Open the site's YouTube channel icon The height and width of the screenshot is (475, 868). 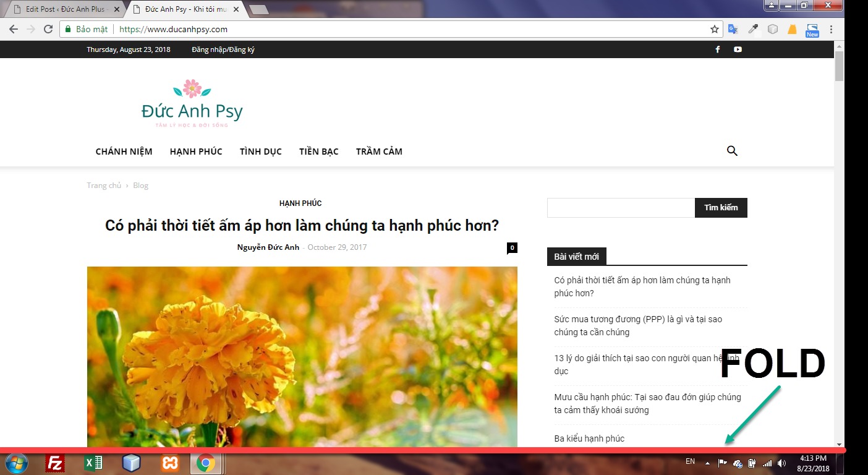(738, 49)
